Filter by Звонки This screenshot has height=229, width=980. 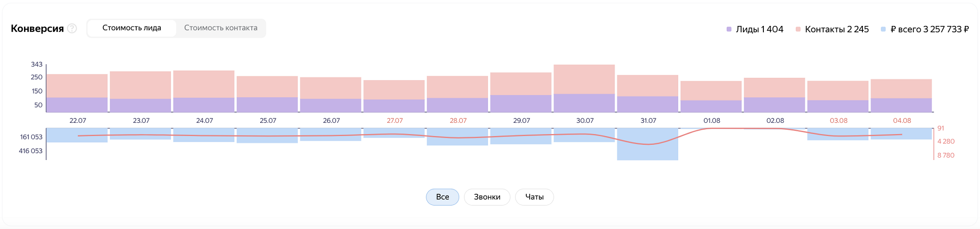point(487,197)
